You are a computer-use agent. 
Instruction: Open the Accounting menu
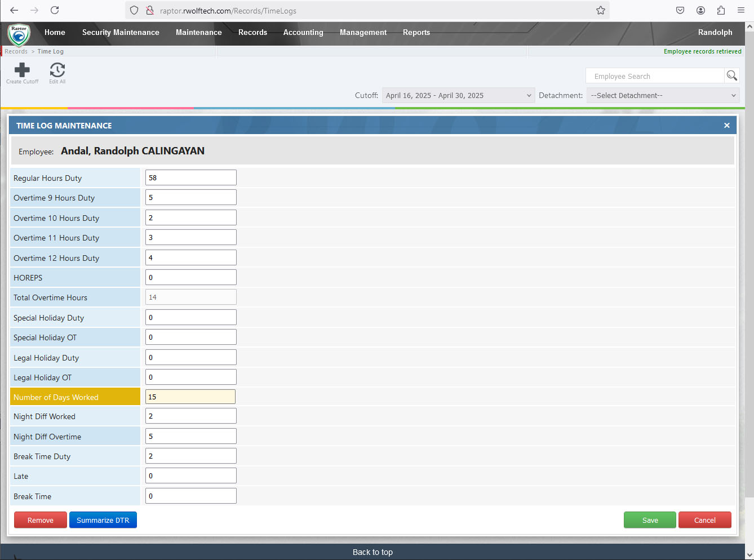pyautogui.click(x=303, y=33)
